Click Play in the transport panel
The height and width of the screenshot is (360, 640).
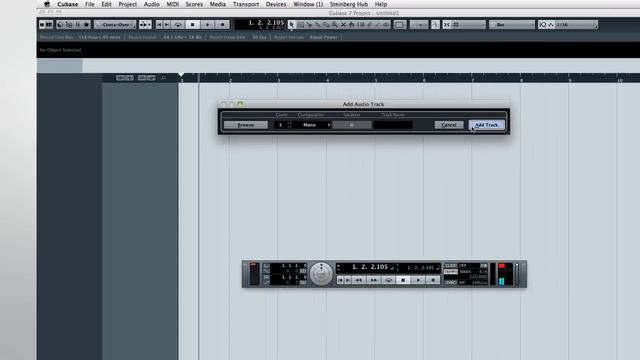(x=418, y=280)
